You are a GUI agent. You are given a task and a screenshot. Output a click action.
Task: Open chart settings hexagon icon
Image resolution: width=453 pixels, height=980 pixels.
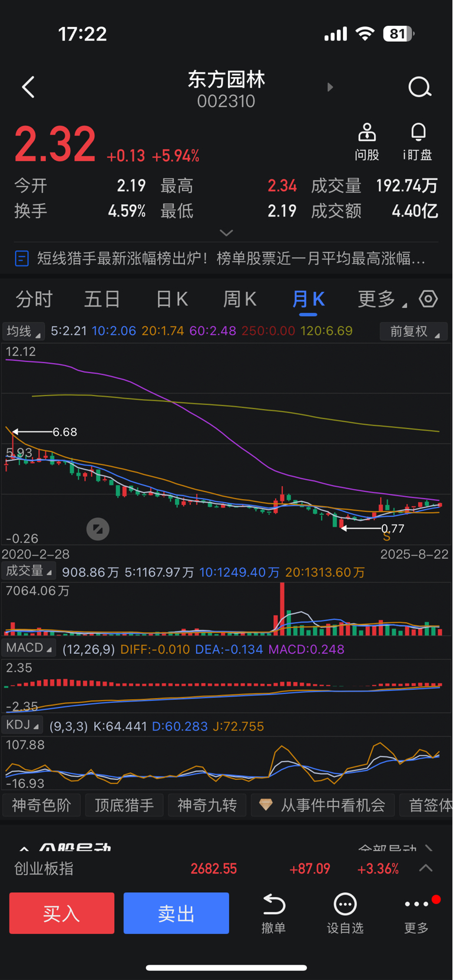pyautogui.click(x=428, y=299)
